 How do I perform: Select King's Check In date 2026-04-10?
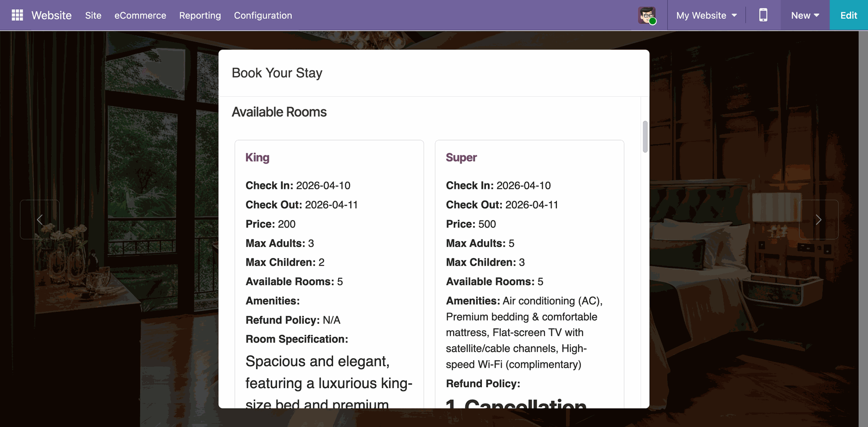(323, 186)
